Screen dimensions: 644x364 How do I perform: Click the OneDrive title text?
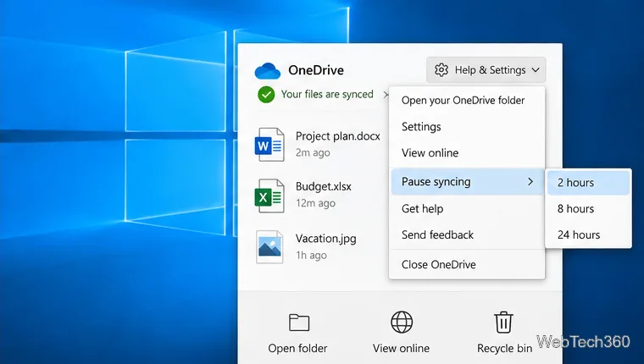316,70
